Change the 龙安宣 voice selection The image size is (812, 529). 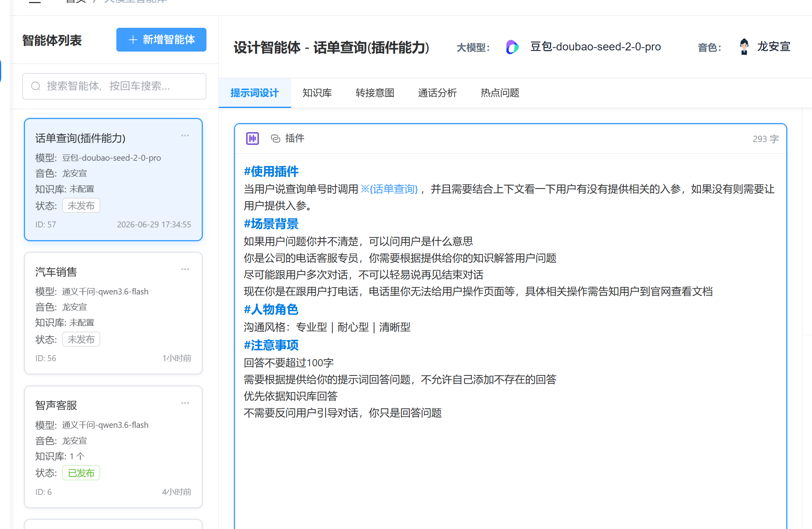[x=773, y=47]
